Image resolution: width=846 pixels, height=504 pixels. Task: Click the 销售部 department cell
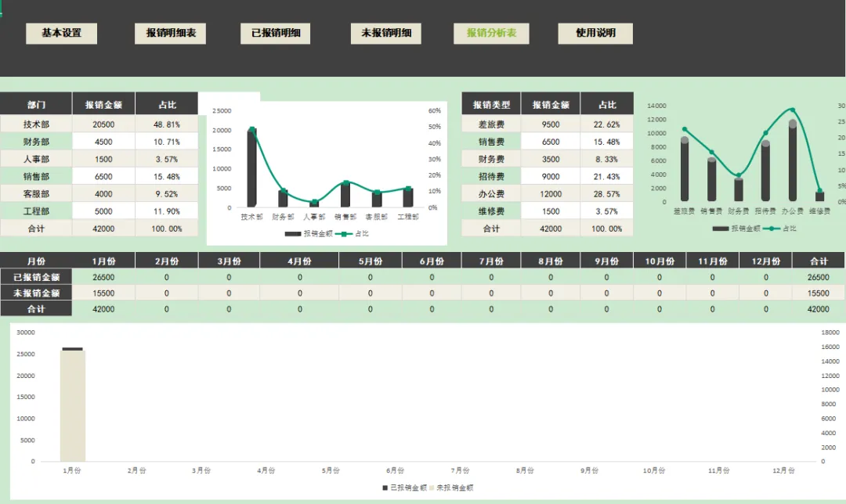click(36, 176)
